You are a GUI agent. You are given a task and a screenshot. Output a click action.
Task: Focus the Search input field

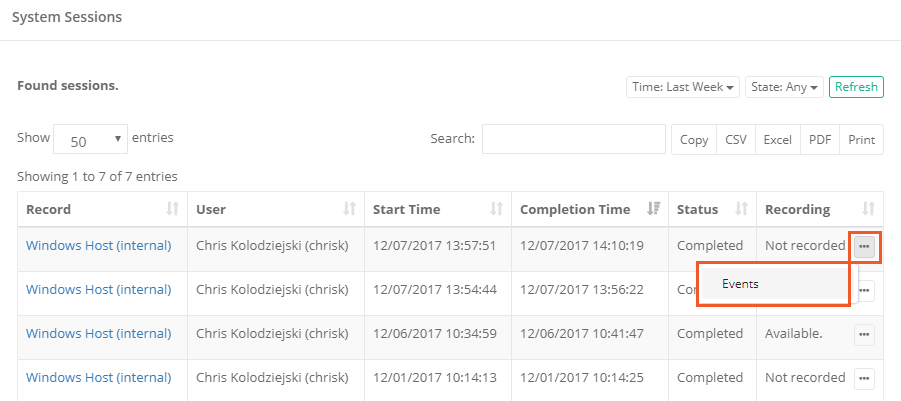tap(573, 139)
